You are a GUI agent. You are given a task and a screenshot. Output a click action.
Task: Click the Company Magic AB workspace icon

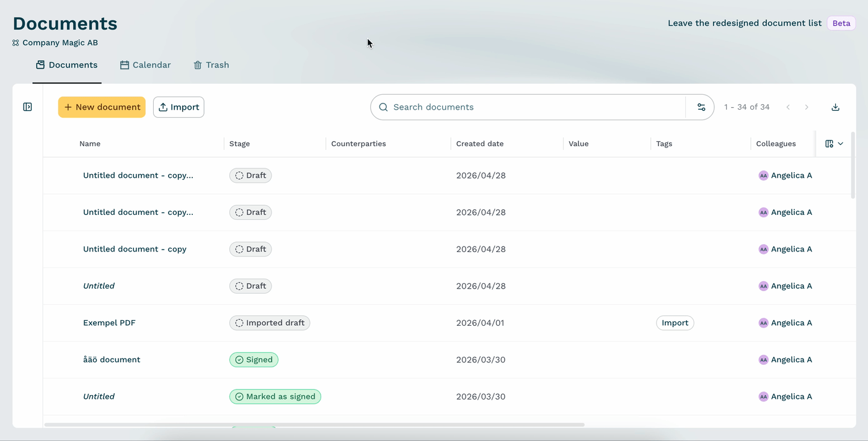tap(16, 43)
